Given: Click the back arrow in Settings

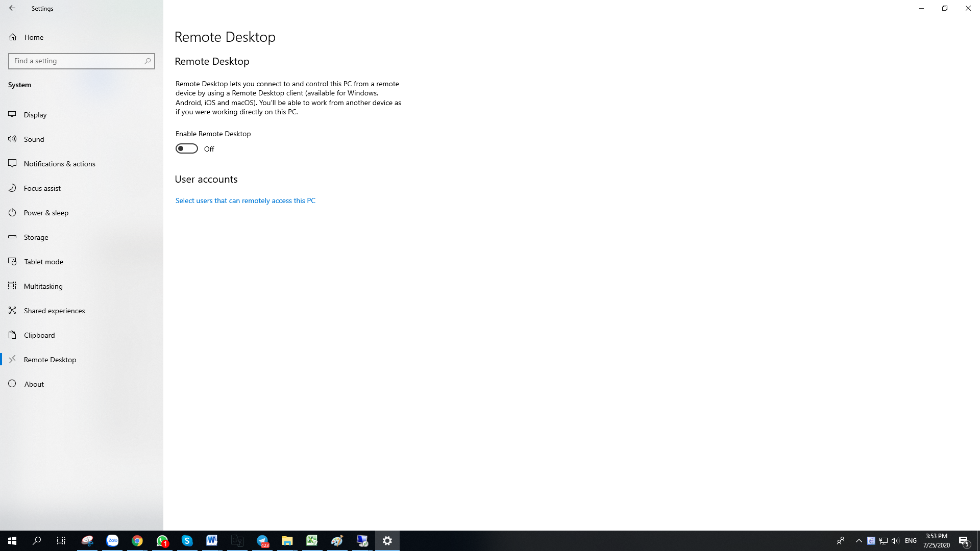Looking at the screenshot, I should click(x=12, y=8).
